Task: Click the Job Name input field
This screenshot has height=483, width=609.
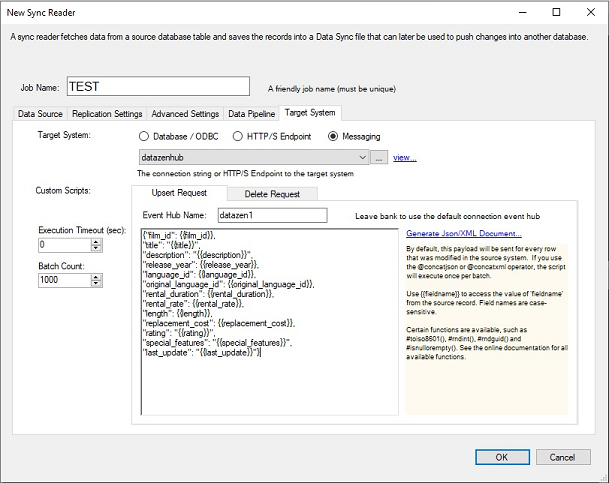Action: pos(158,86)
